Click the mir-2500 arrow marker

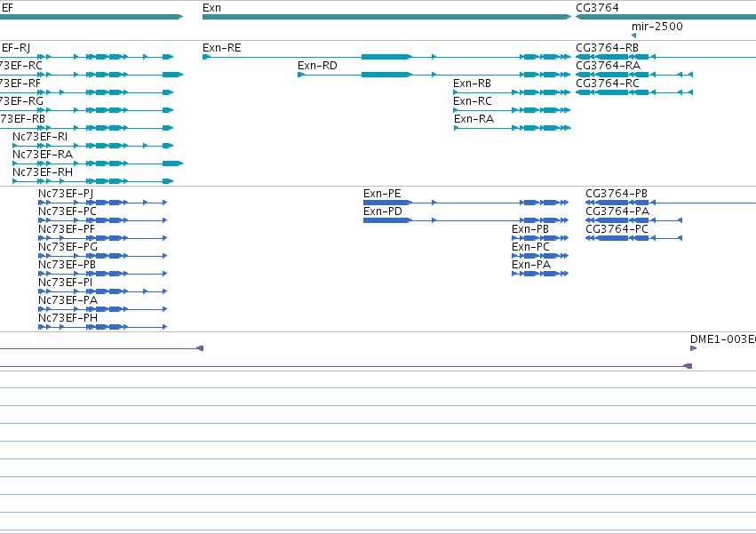coord(633,36)
